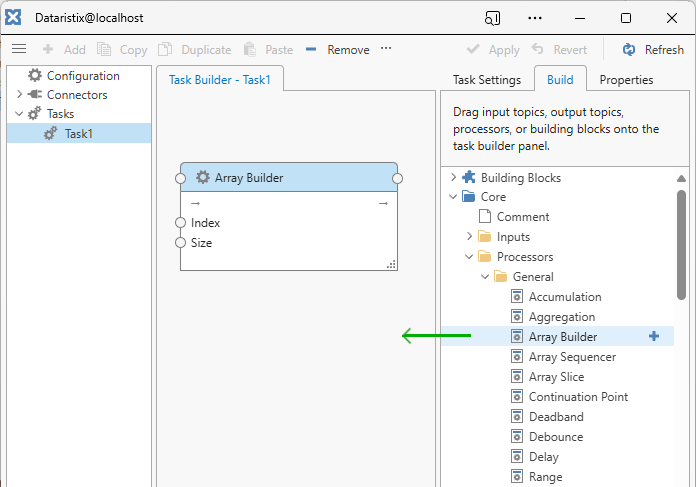The height and width of the screenshot is (487, 696).
Task: Click the Copy toolbar button
Action: coord(122,49)
